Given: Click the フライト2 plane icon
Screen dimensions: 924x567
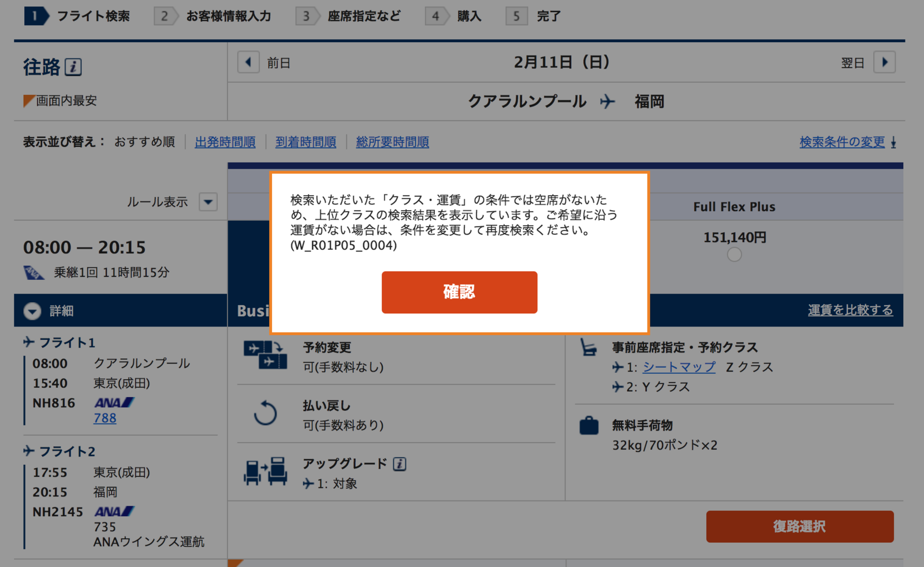Looking at the screenshot, I should [x=29, y=451].
